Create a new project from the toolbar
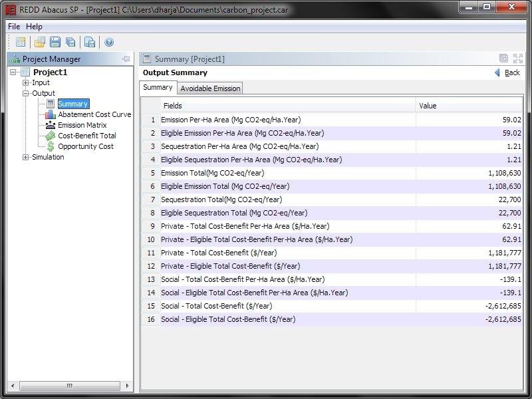This screenshot has width=532, height=399. (x=21, y=42)
